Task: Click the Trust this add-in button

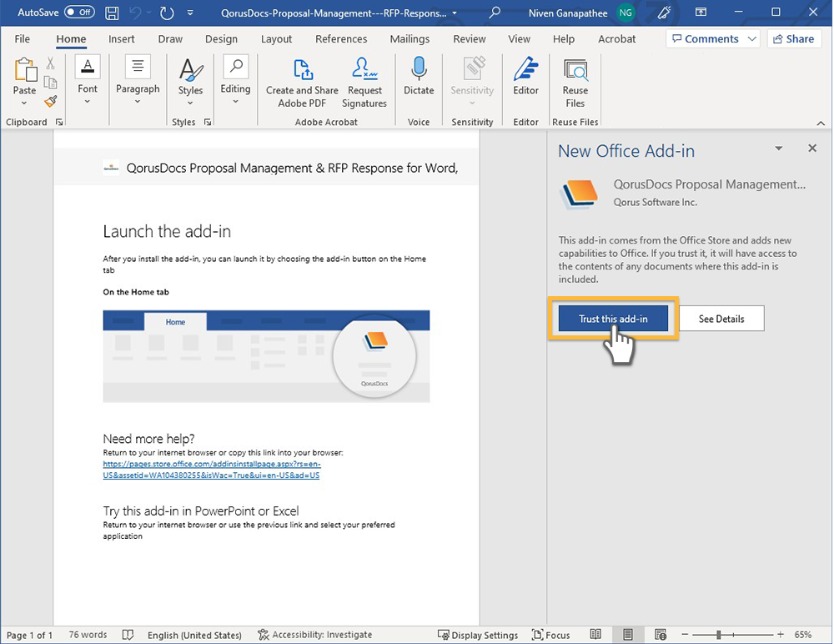Action: (613, 319)
